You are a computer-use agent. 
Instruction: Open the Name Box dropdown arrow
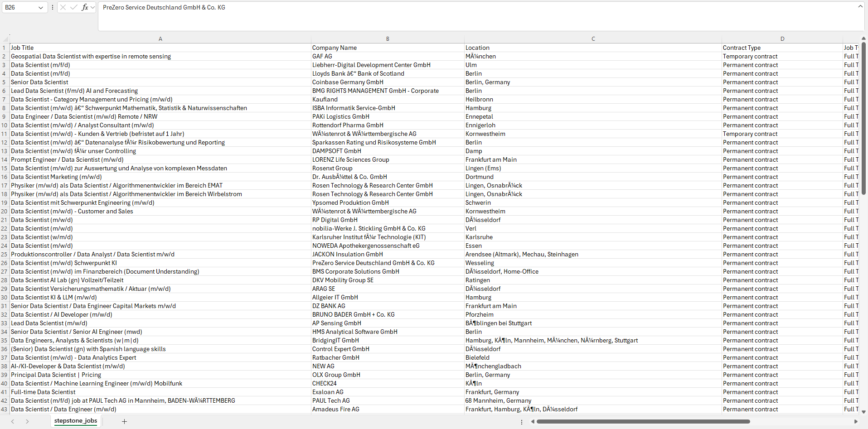click(41, 7)
